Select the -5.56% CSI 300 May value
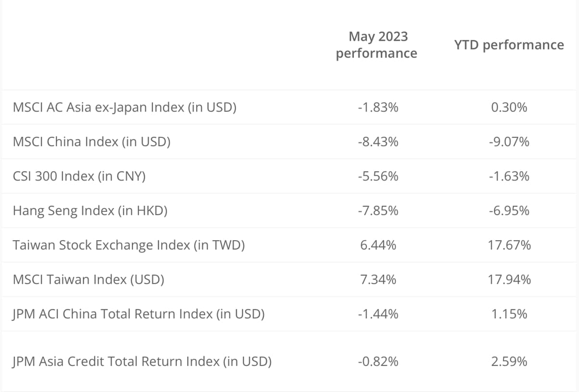This screenshot has height=392, width=579. pyautogui.click(x=378, y=176)
